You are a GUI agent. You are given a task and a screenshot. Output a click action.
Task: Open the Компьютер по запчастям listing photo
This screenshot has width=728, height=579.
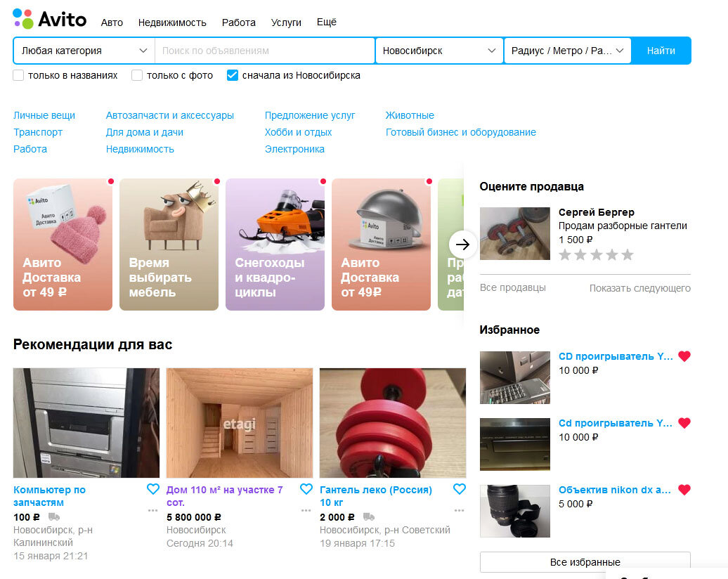click(86, 423)
